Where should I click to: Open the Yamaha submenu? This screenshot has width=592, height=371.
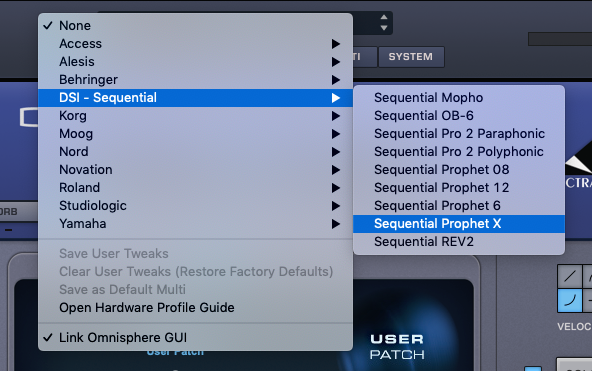[x=195, y=224]
